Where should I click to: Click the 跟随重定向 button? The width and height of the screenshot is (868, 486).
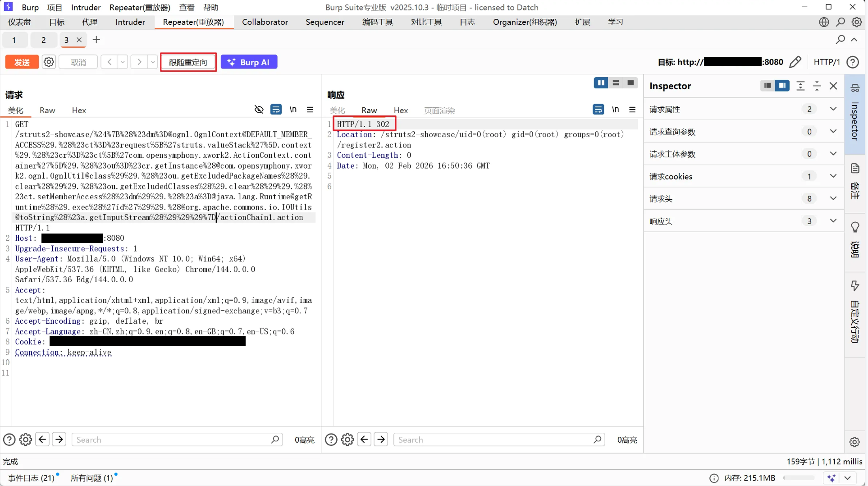tap(188, 62)
